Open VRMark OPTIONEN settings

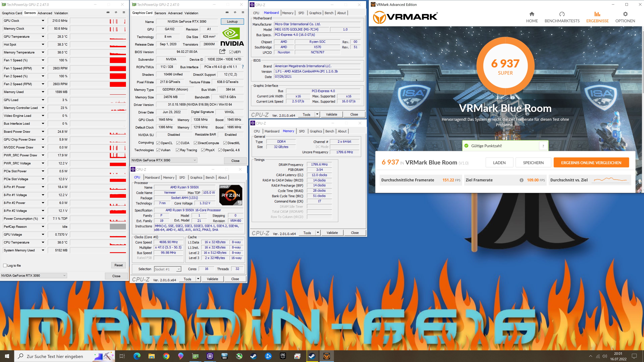tap(625, 17)
